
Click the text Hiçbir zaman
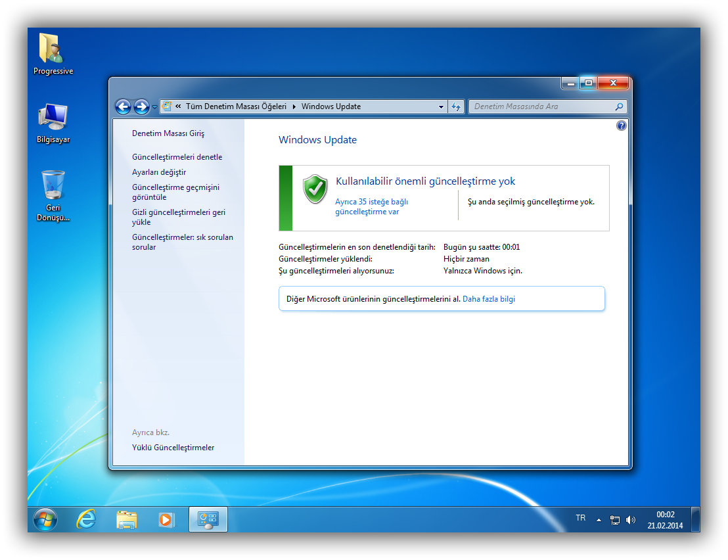tap(466, 259)
